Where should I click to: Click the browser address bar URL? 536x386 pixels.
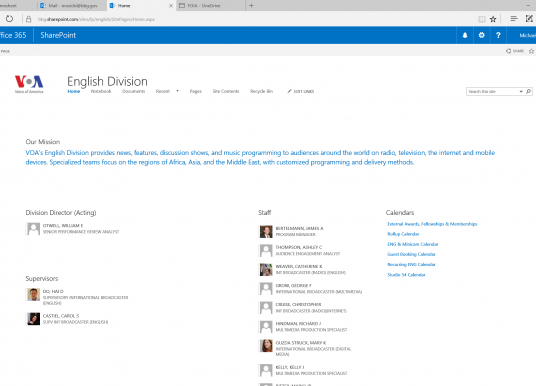coord(96,19)
